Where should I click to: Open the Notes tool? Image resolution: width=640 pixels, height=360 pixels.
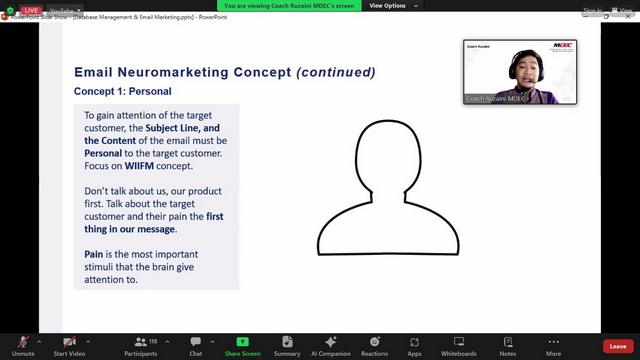[x=508, y=347]
